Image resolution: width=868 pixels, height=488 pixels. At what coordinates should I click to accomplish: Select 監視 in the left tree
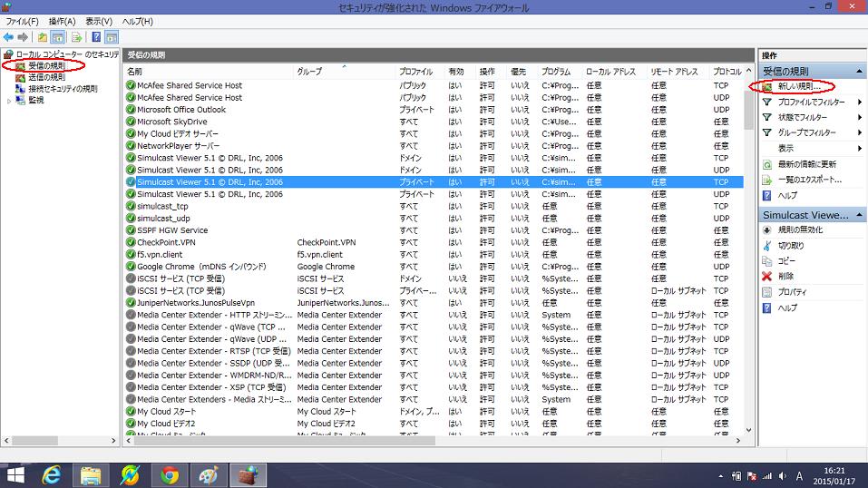(36, 101)
